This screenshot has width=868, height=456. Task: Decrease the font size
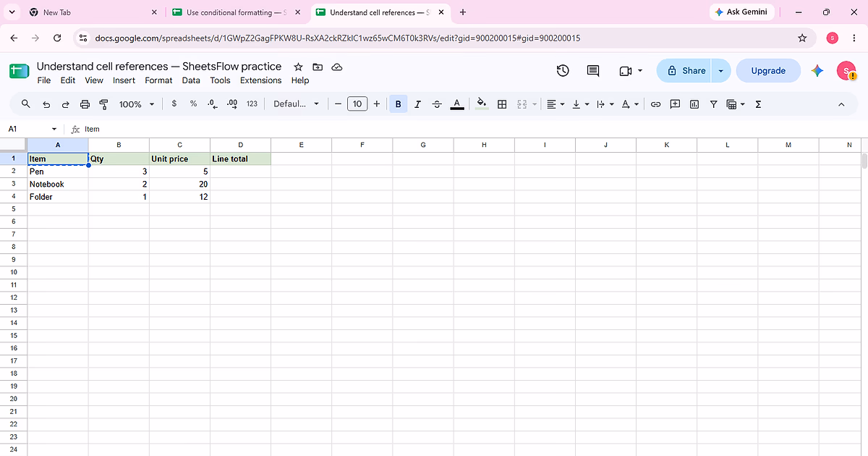pyautogui.click(x=338, y=104)
